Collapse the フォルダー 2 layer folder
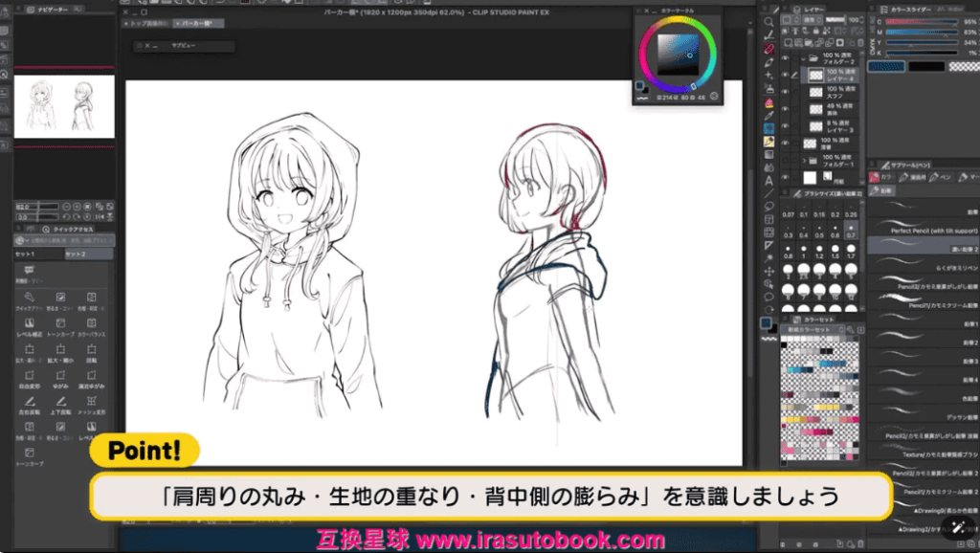This screenshot has width=980, height=553. point(802,56)
